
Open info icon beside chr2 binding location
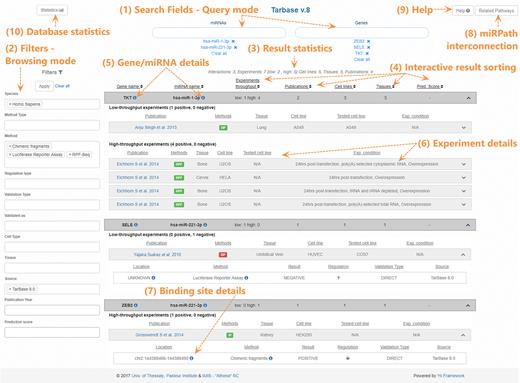[191, 358]
